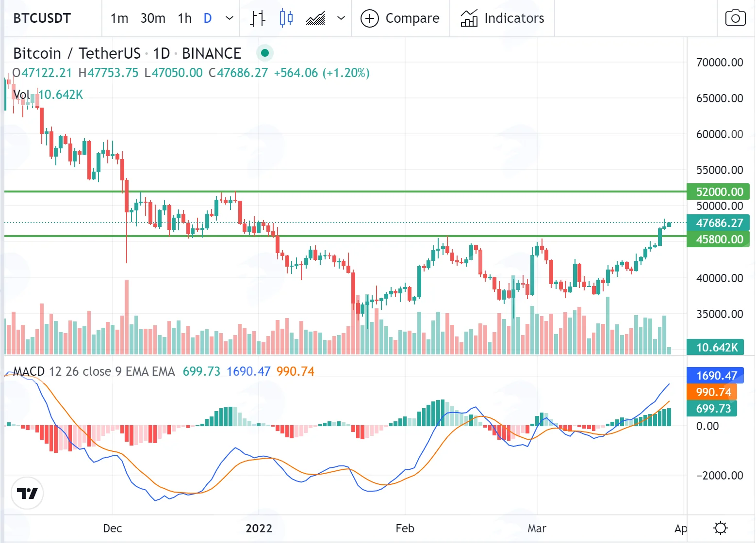This screenshot has width=756, height=543.
Task: Click the green market status dot
Action: click(x=264, y=53)
